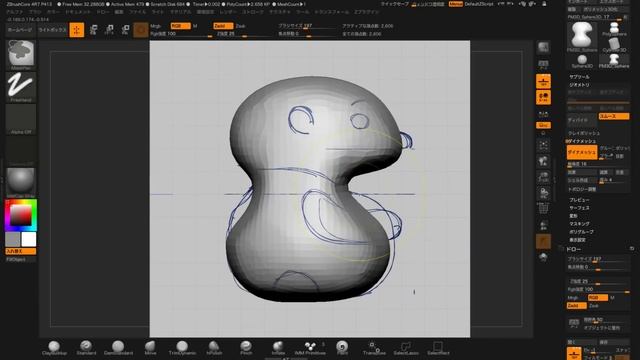The height and width of the screenshot is (360, 640).
Task: Open the Alpha Off selector
Action: [x=21, y=119]
